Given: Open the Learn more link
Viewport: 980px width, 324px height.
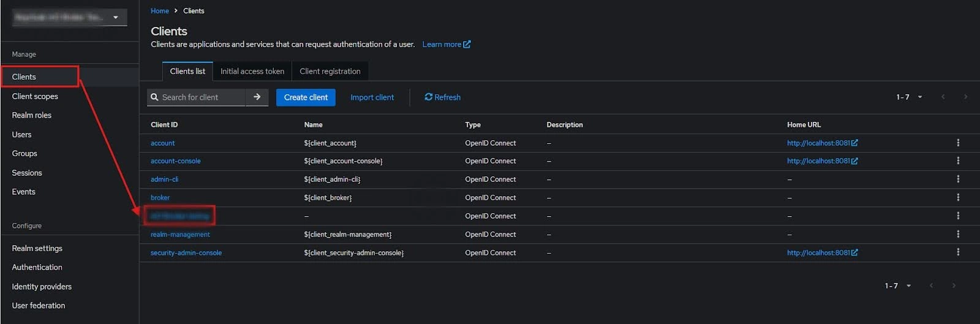Looking at the screenshot, I should click(x=446, y=44).
